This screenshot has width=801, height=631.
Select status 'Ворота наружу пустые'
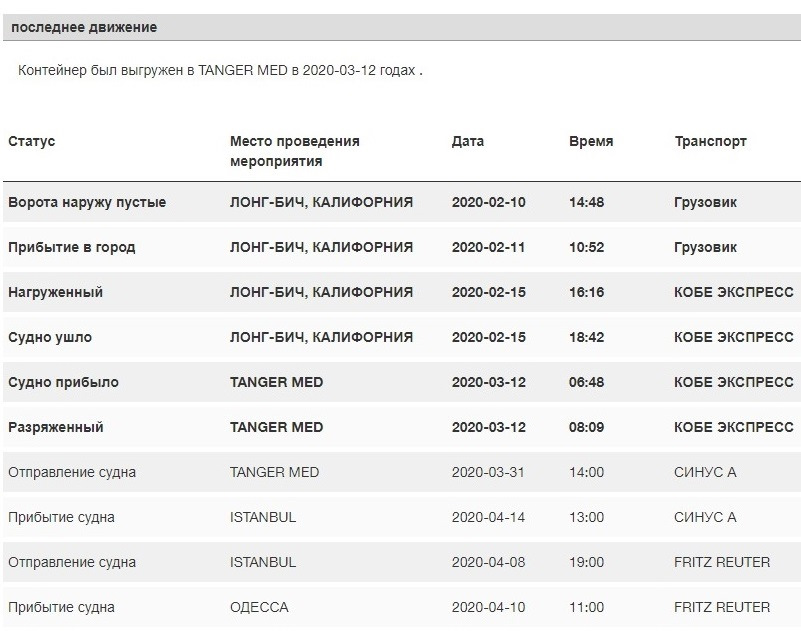click(x=87, y=202)
